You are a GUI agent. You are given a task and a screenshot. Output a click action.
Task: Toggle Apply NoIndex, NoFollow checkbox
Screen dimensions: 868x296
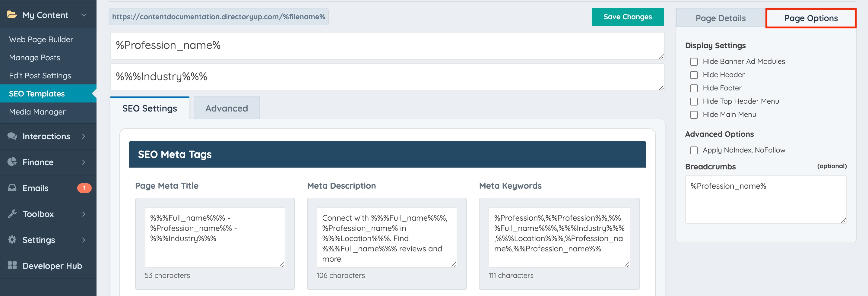click(694, 150)
